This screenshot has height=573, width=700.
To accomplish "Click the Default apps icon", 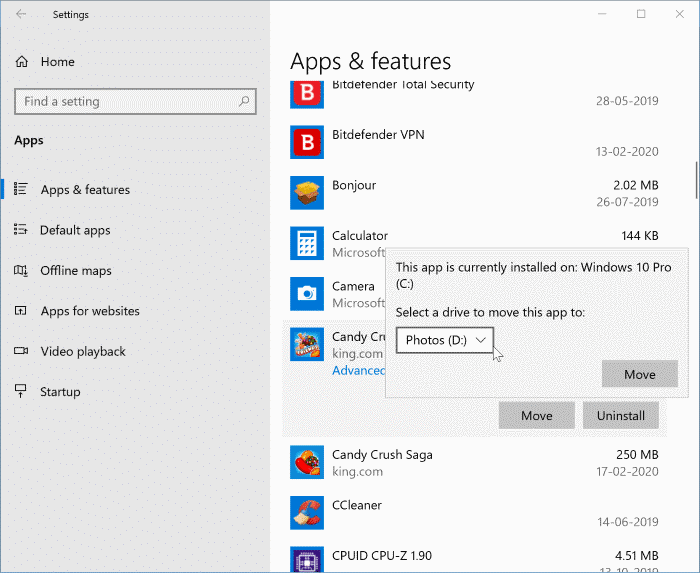I will [21, 229].
